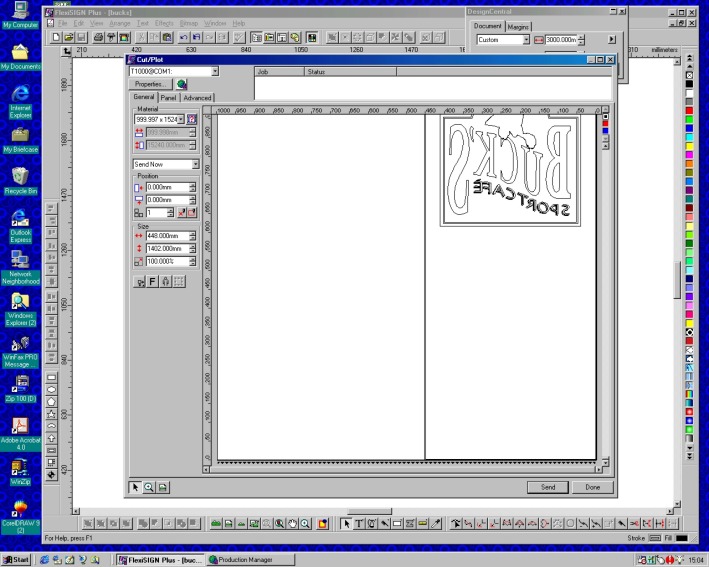Click the material settings icon next to the material size

tap(192, 119)
